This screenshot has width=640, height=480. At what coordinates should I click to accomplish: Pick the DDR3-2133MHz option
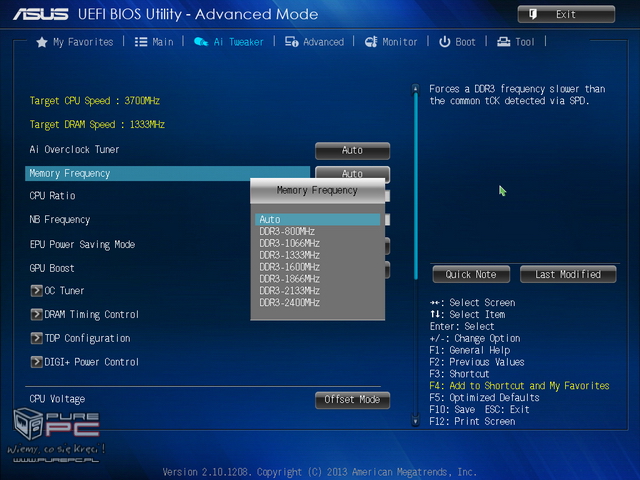point(289,291)
